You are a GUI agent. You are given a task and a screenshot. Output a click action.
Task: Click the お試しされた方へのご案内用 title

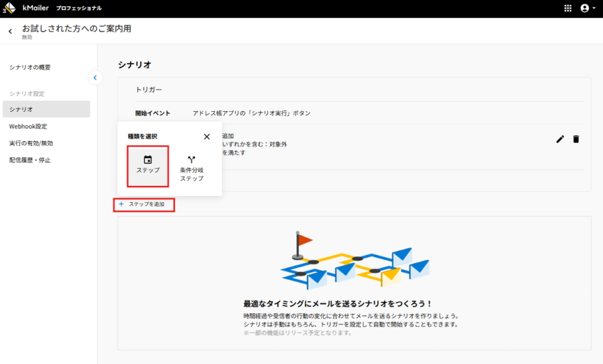76,29
